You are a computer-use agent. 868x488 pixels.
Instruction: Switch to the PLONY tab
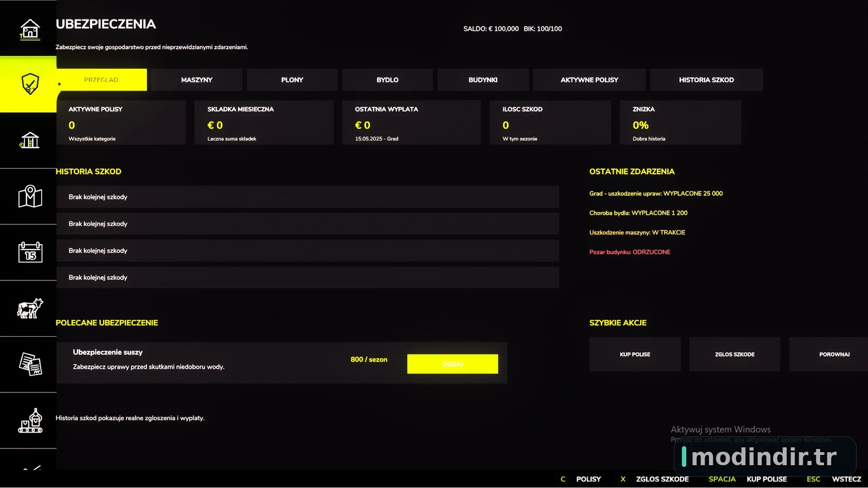pyautogui.click(x=292, y=80)
